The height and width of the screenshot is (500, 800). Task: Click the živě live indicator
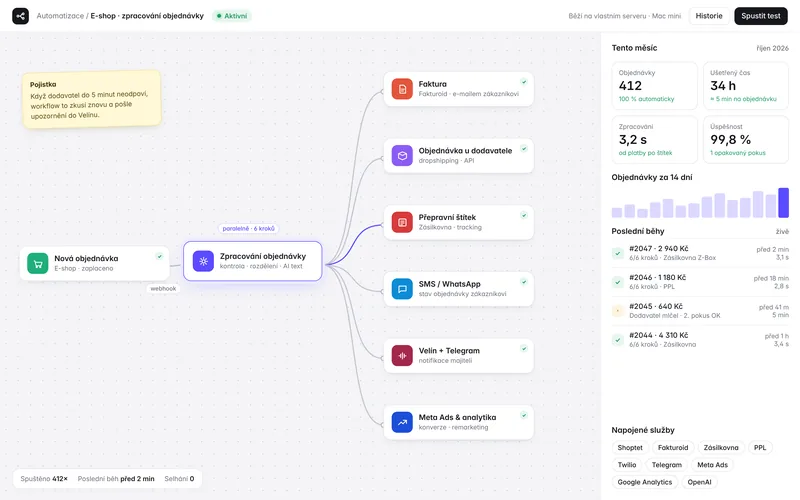782,231
